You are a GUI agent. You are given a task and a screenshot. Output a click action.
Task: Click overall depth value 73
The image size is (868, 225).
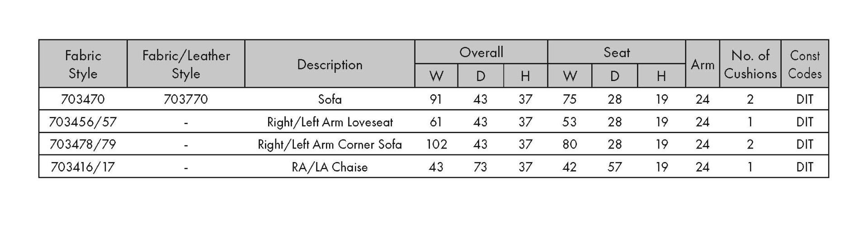click(480, 167)
